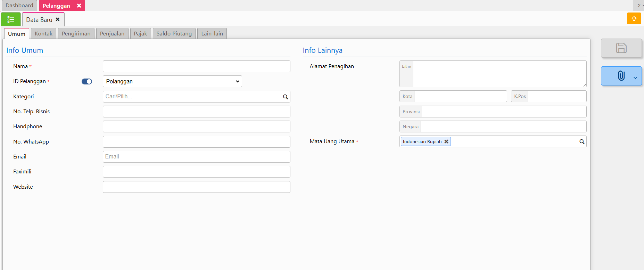Close the Pelanggan module tab
This screenshot has width=644, height=270.
pyautogui.click(x=79, y=6)
